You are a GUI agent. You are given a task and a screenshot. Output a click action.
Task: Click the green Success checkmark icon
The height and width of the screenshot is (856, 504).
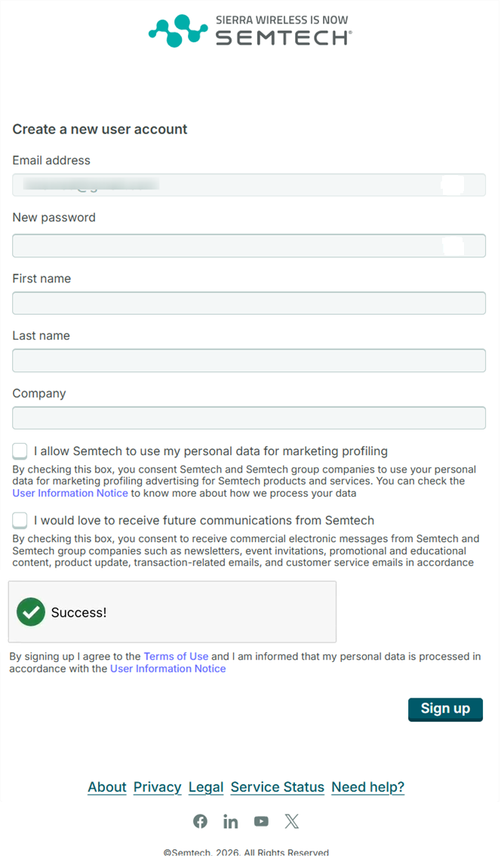pos(31,612)
